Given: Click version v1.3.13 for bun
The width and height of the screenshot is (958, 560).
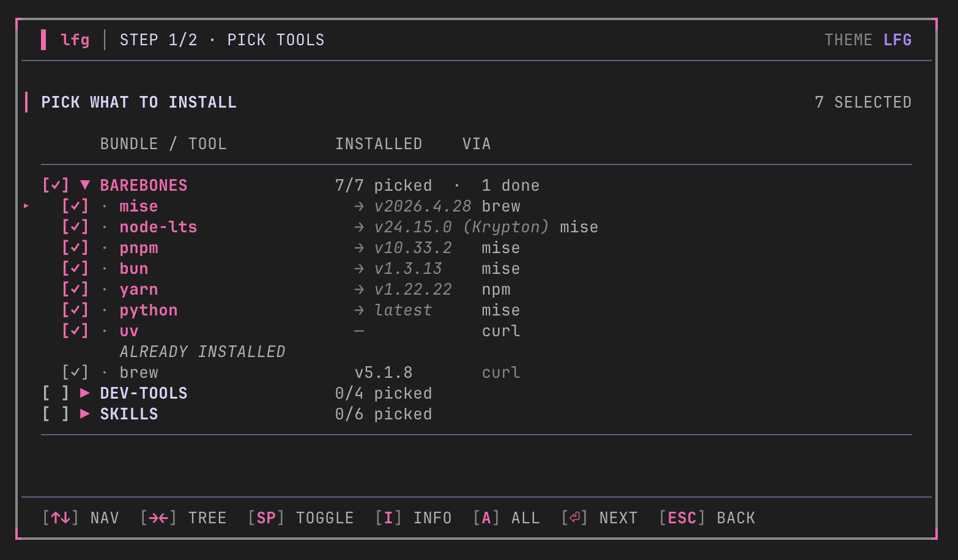Looking at the screenshot, I should coord(408,268).
